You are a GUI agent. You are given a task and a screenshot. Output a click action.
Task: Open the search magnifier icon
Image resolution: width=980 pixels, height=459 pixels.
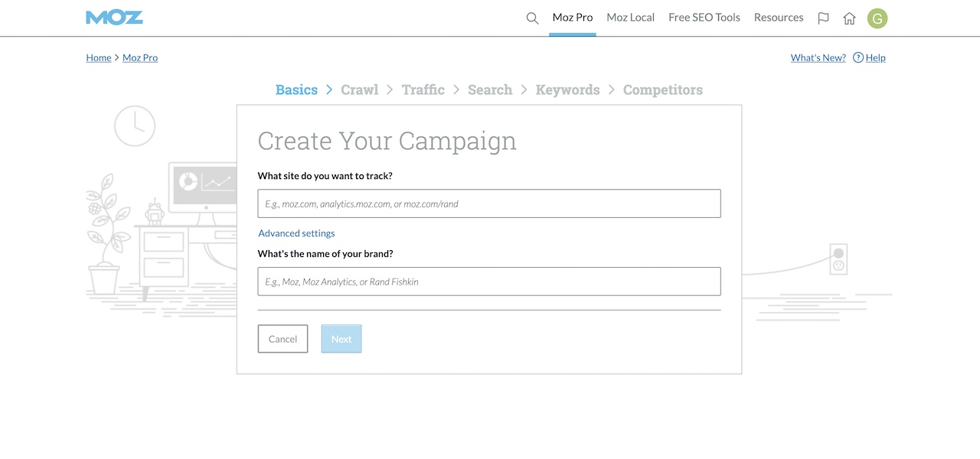(x=532, y=18)
